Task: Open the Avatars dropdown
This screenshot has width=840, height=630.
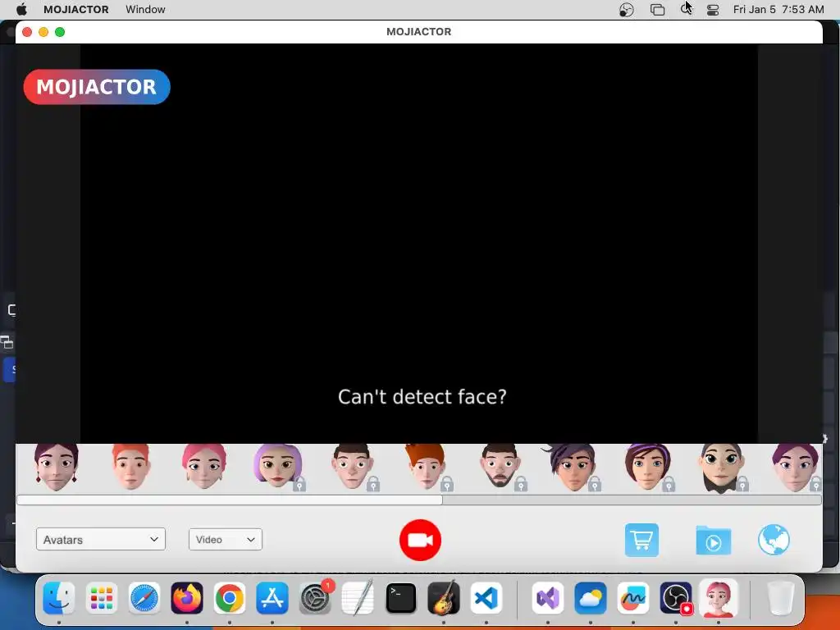Action: [101, 540]
